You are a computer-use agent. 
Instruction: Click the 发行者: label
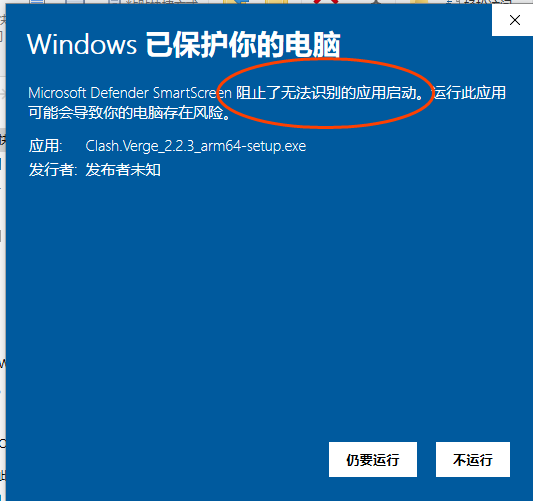53,170
